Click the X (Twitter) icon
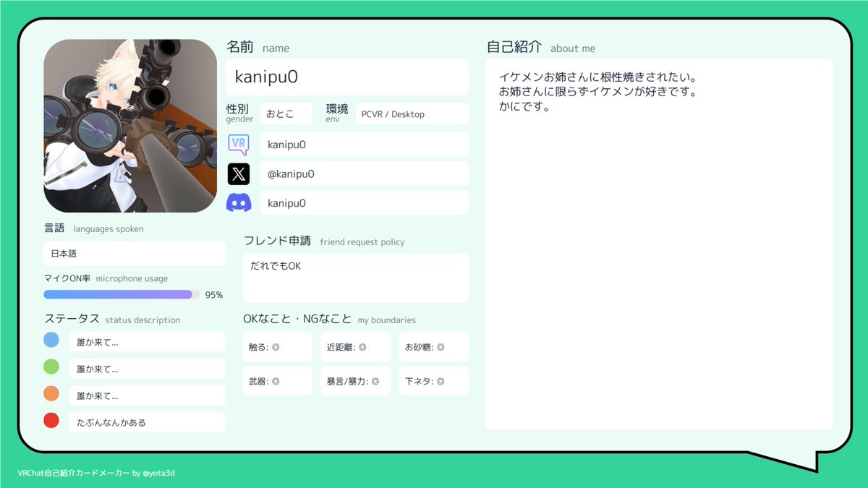Viewport: 868px width, 488px height. click(239, 174)
